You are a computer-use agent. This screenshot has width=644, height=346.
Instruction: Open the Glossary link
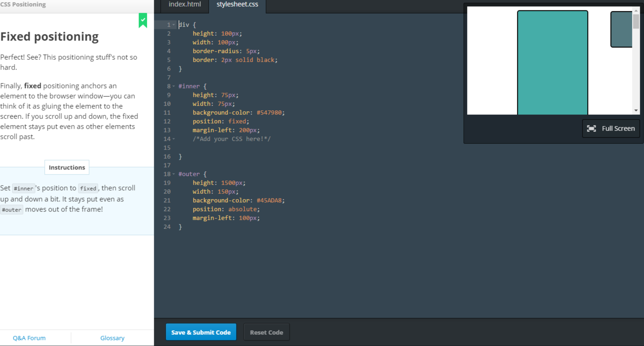[x=112, y=338]
